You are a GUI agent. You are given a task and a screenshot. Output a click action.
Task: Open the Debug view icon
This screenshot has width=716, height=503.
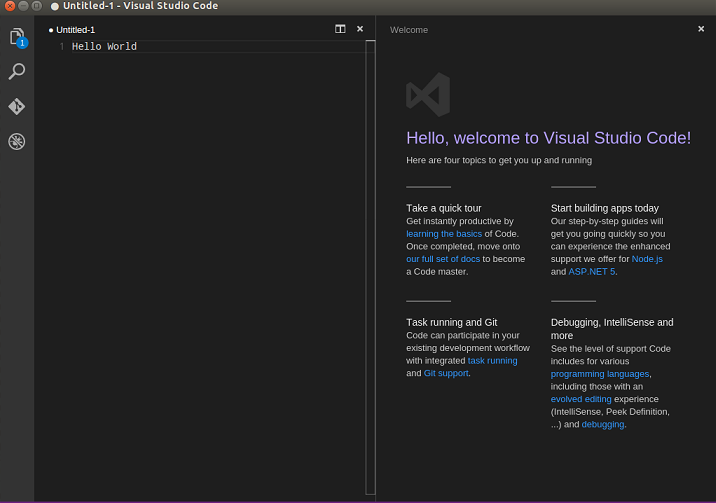[17, 141]
